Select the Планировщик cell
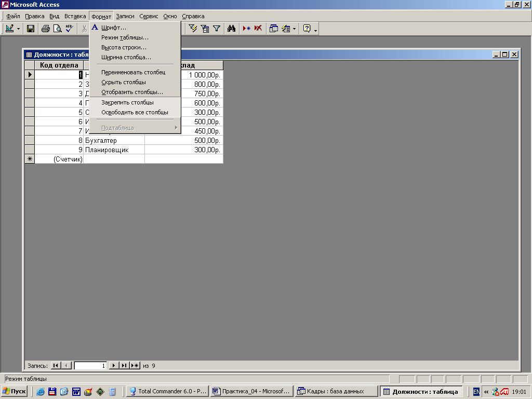This screenshot has width=532, height=399. click(114, 150)
